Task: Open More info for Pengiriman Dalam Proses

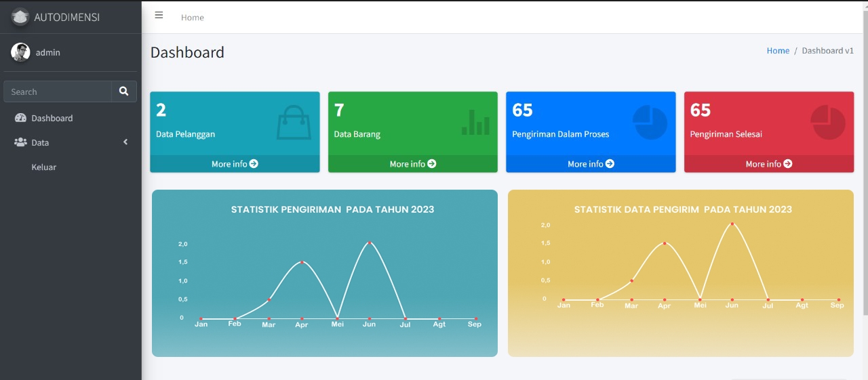Action: coord(591,164)
